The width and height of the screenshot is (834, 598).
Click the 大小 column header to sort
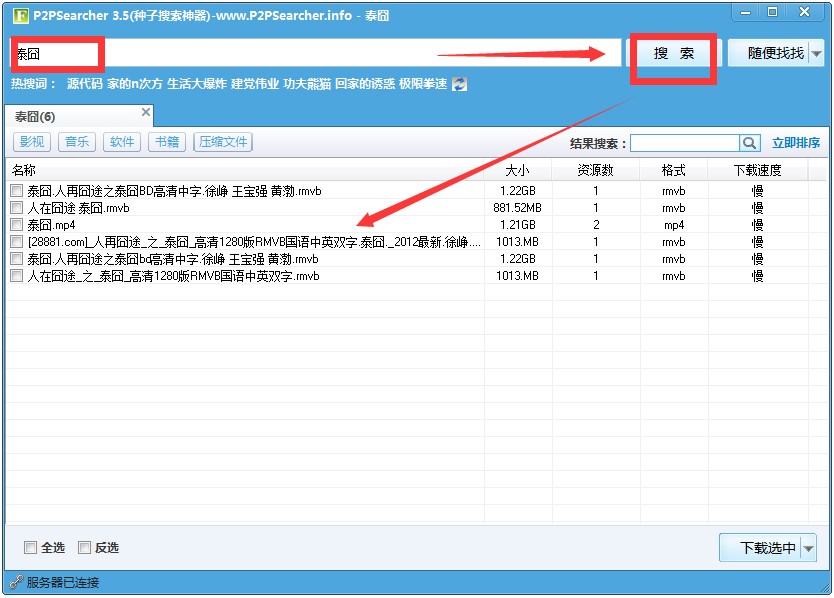(x=518, y=169)
